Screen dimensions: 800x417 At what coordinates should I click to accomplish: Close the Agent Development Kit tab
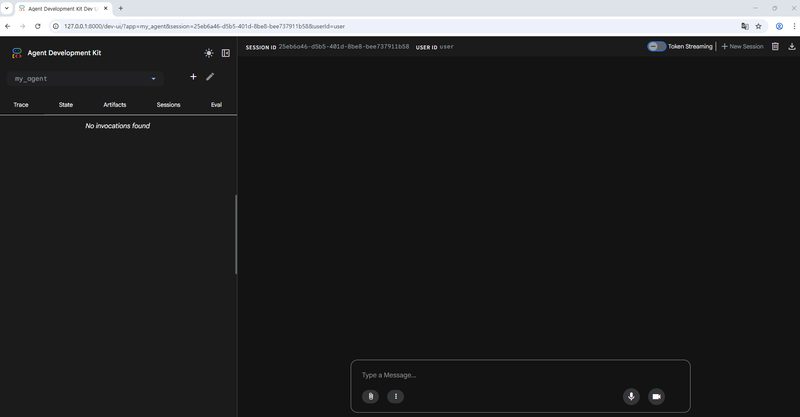pyautogui.click(x=106, y=8)
